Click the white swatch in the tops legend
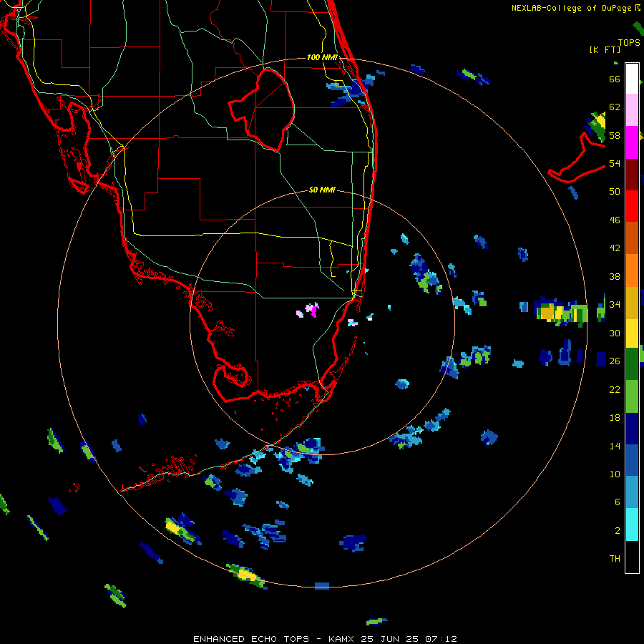 (x=632, y=79)
